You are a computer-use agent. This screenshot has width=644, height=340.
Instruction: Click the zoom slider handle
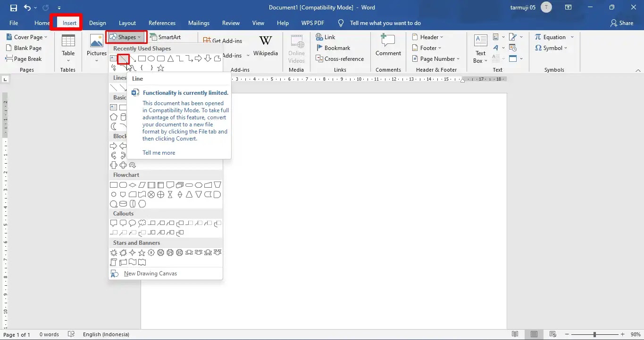tap(594, 334)
